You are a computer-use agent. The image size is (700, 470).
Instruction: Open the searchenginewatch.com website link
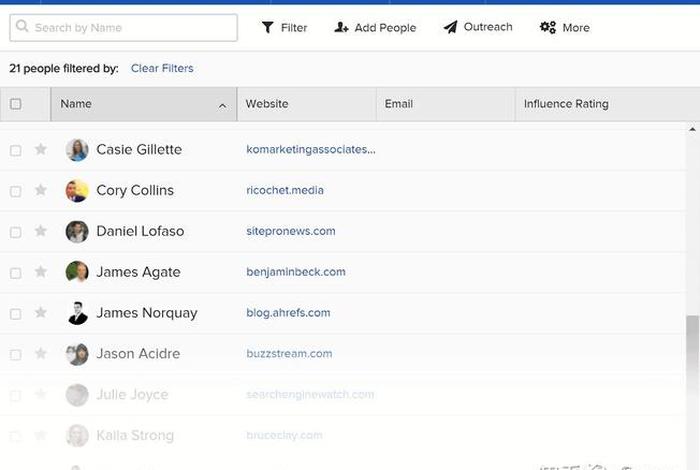310,395
